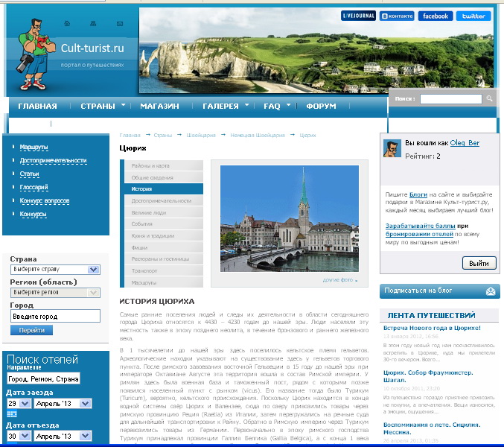Open the Zurich church photo
The image size is (504, 447).
(290, 219)
